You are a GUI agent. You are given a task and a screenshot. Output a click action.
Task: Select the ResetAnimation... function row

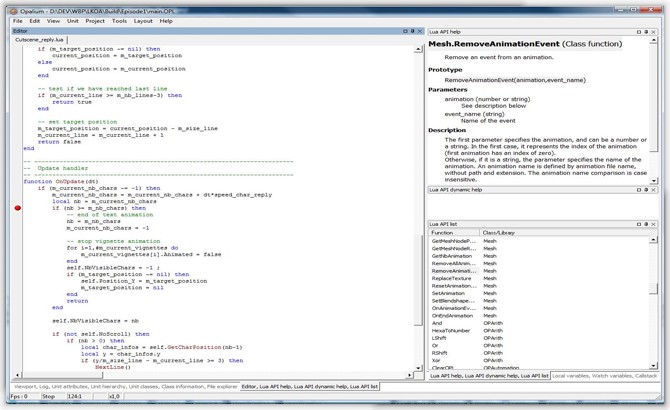pyautogui.click(x=454, y=286)
